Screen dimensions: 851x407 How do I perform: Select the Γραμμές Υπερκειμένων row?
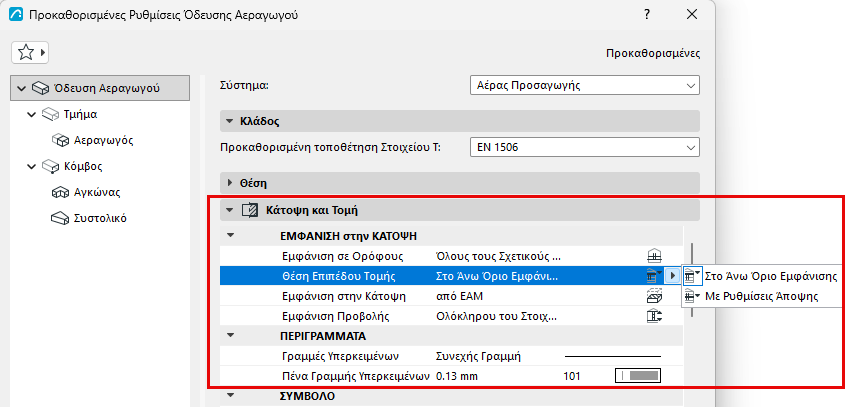click(452, 356)
